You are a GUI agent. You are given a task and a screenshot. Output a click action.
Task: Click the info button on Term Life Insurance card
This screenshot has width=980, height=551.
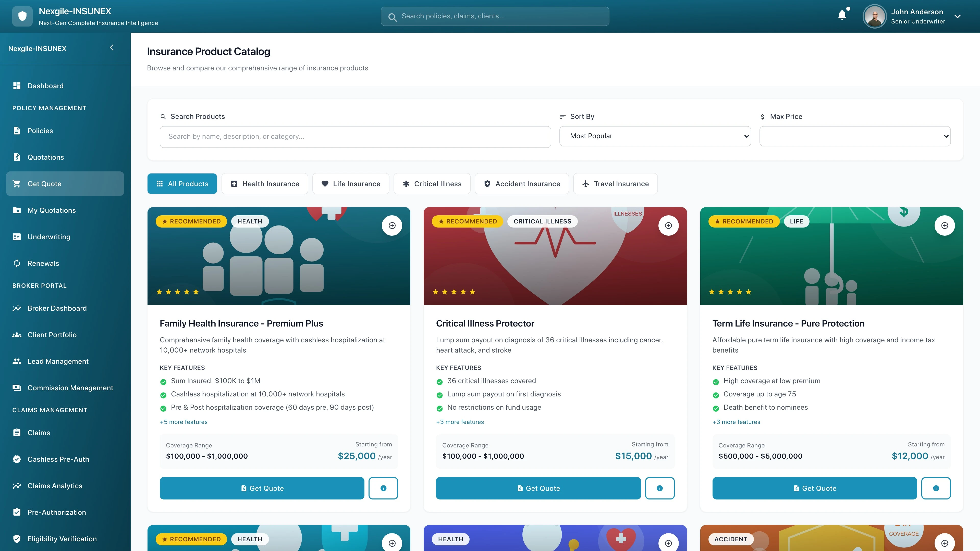936,488
